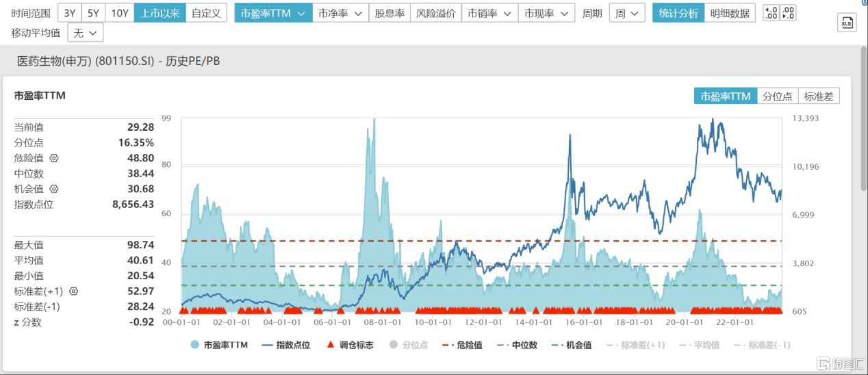Screen dimensions: 868x375
Task: Open the 周期 period dropdown
Action: (x=626, y=13)
